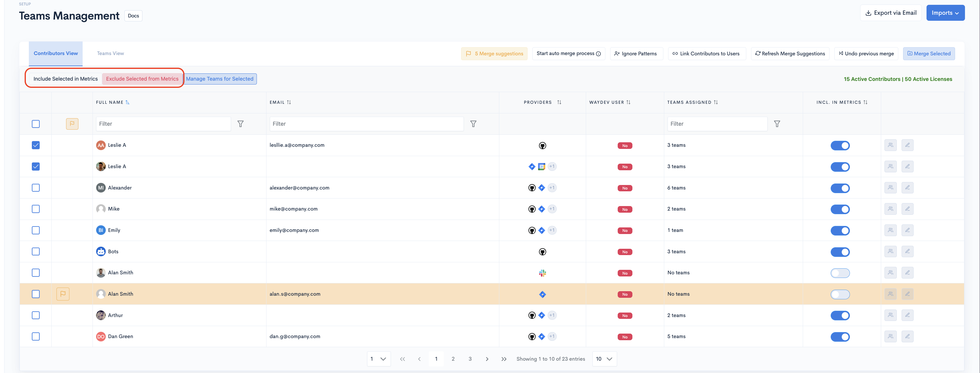Screen dimensions: 980x373
Task: Switch to Teams View tab
Action: [110, 53]
